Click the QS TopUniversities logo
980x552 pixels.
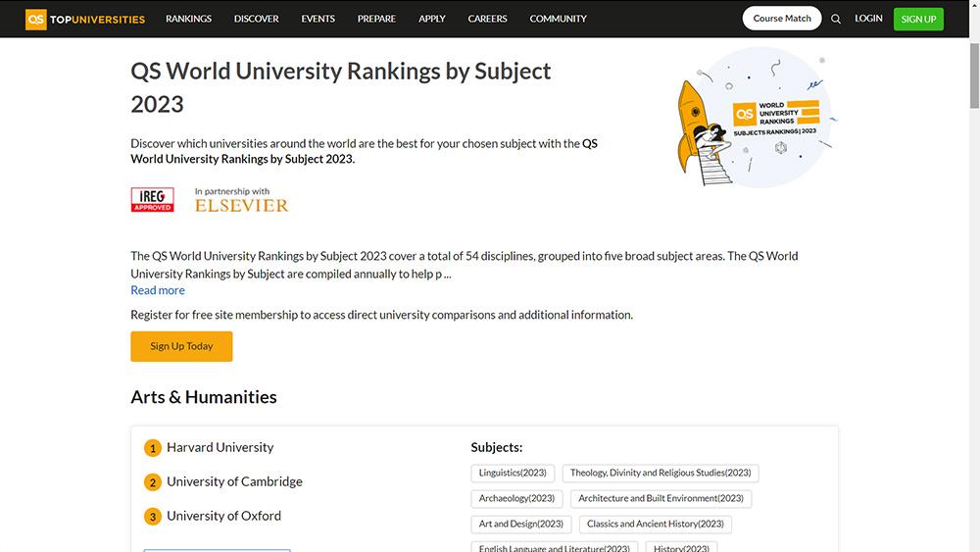pos(85,20)
